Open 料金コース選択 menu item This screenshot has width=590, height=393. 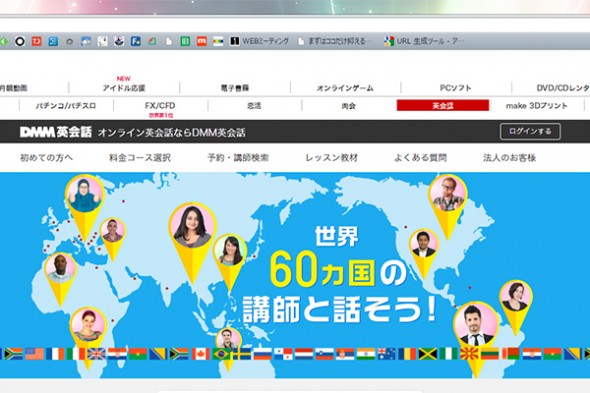(140, 158)
